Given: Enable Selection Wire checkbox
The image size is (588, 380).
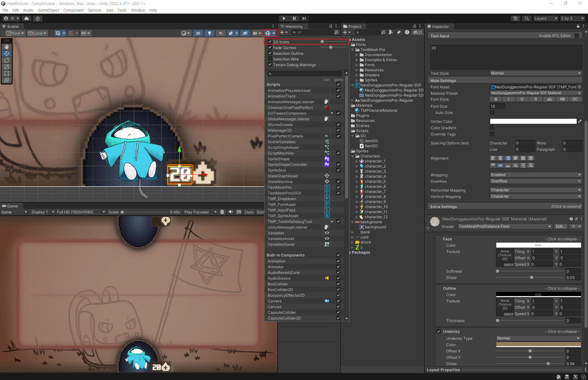Looking at the screenshot, I should click(x=270, y=59).
